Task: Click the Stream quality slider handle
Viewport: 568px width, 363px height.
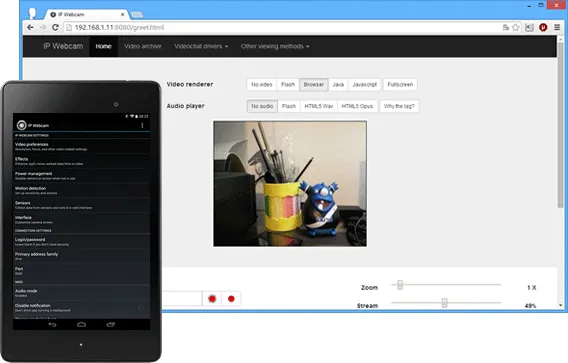Action: (444, 302)
